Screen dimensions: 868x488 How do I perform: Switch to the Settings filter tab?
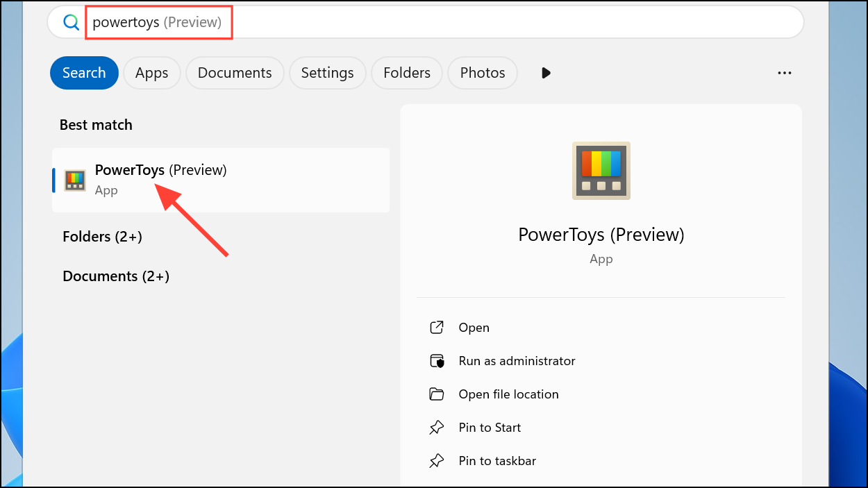(x=328, y=73)
